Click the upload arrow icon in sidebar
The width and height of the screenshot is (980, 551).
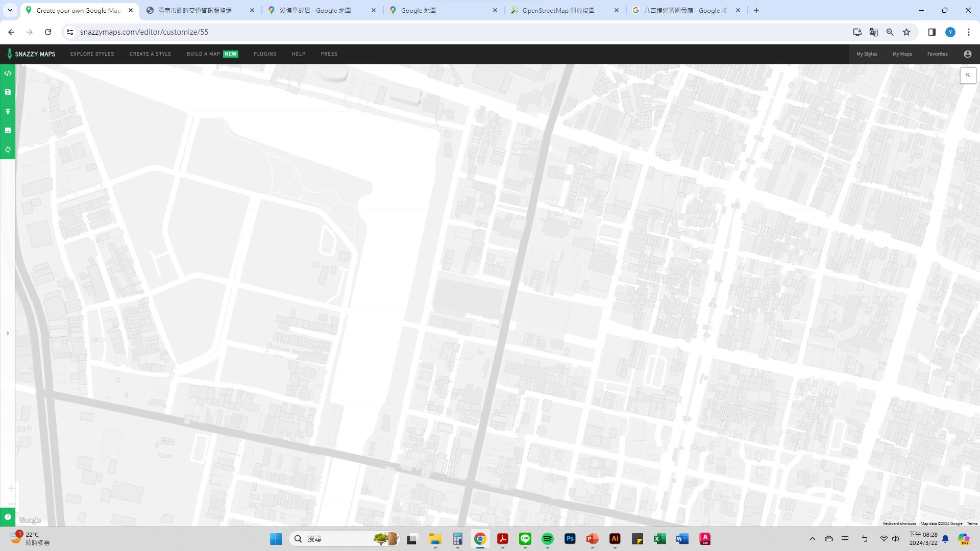tap(8, 111)
